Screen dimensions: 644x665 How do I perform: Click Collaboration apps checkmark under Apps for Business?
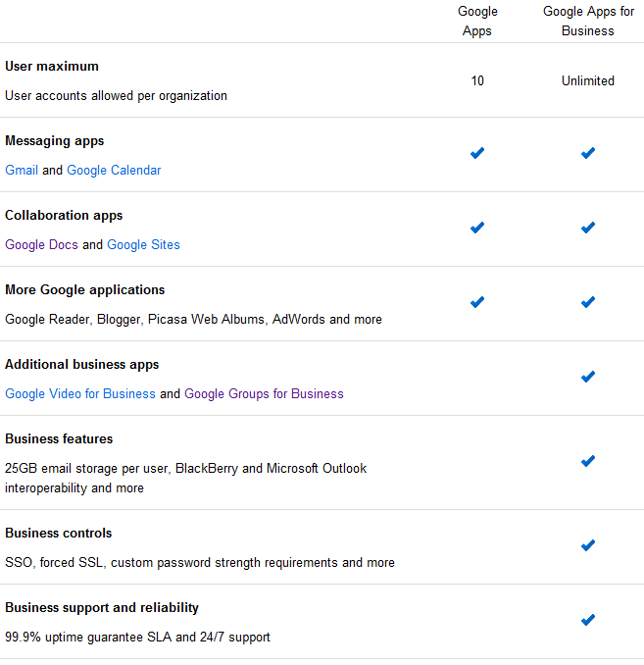588,228
